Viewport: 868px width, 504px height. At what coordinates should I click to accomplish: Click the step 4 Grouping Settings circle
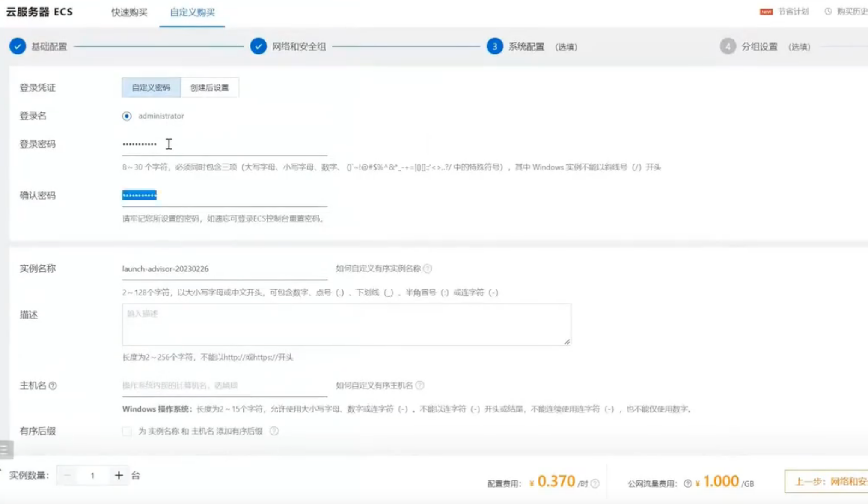pos(727,46)
